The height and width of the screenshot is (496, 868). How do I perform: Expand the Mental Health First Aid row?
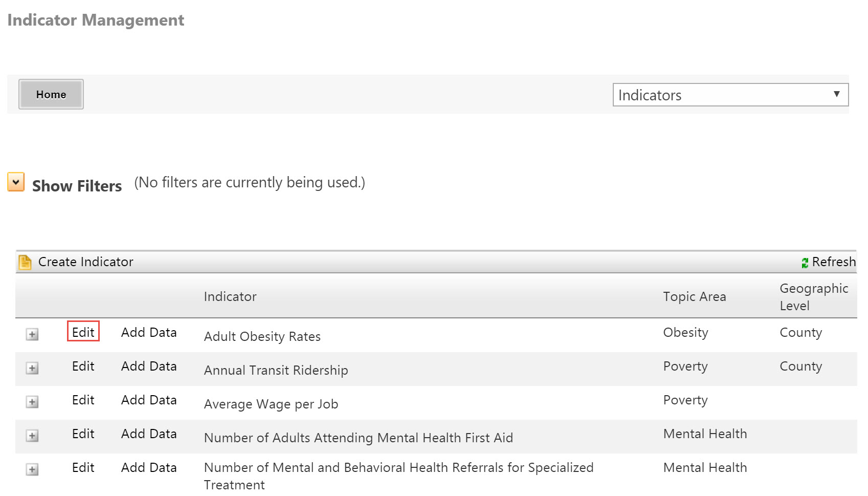pos(32,436)
